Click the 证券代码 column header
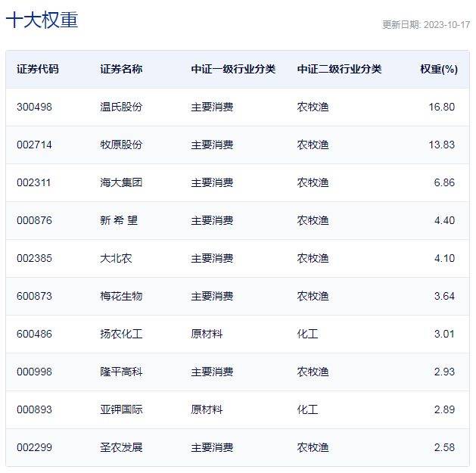The image size is (476, 473). pyautogui.click(x=37, y=69)
